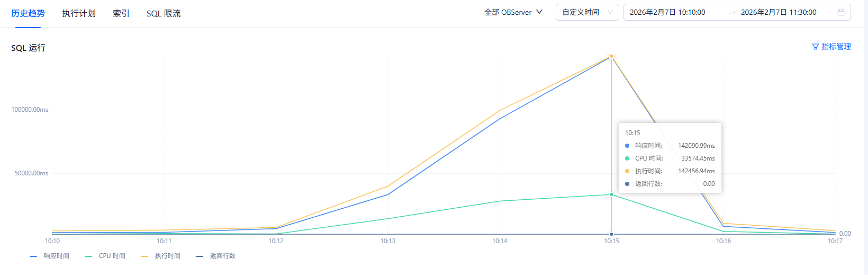Select the 索引 tab

pos(121,13)
